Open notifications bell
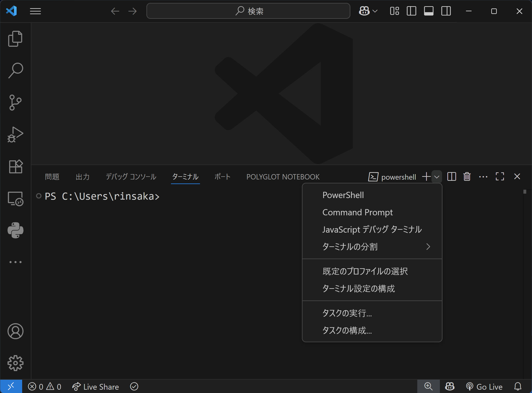532x393 pixels. pos(518,386)
